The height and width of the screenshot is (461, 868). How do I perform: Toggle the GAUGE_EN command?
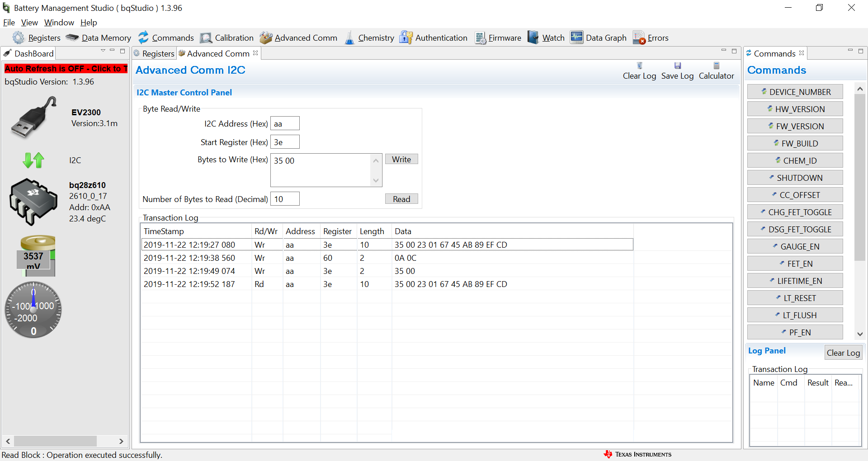tap(795, 246)
